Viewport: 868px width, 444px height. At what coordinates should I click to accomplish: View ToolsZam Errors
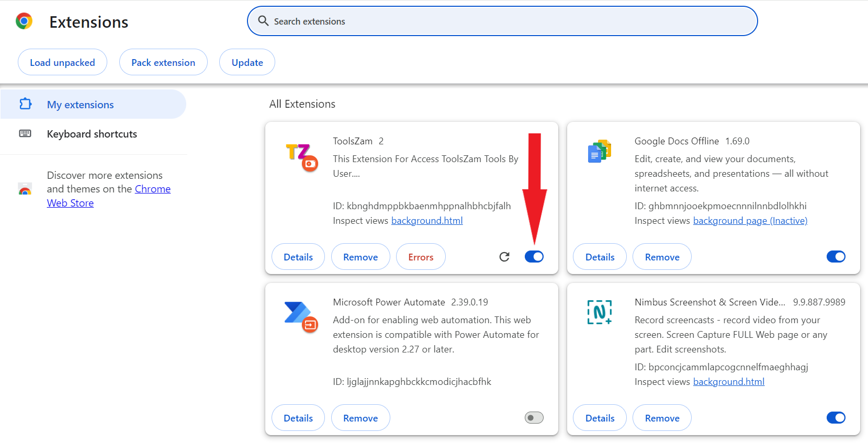[421, 257]
